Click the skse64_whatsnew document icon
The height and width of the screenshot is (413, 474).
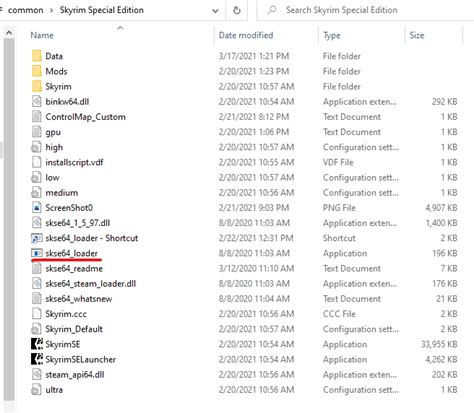(36, 299)
